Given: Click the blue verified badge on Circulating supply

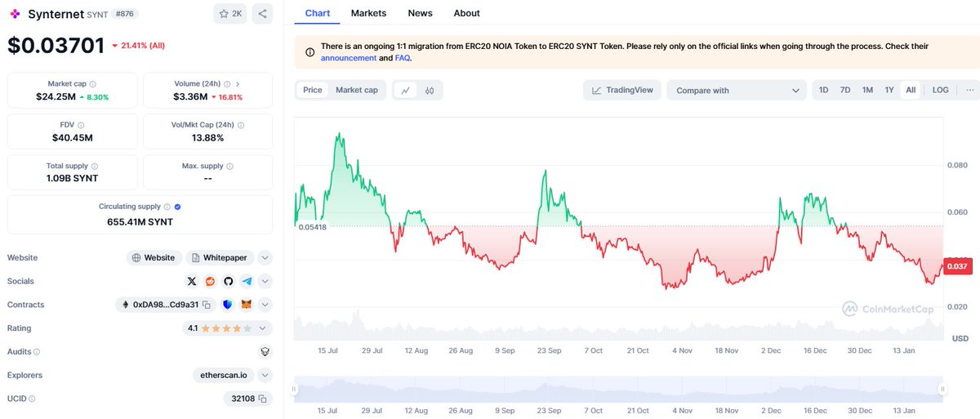Looking at the screenshot, I should tap(178, 207).
